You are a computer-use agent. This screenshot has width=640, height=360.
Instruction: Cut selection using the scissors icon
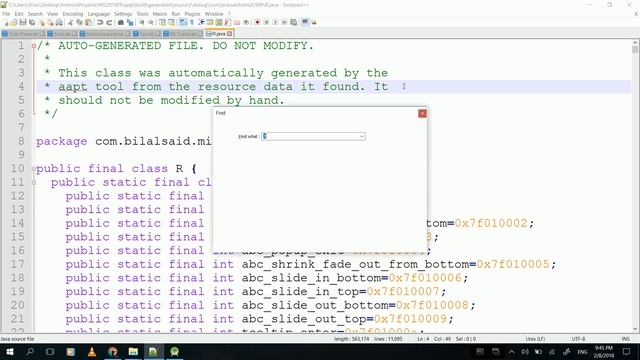coord(70,22)
